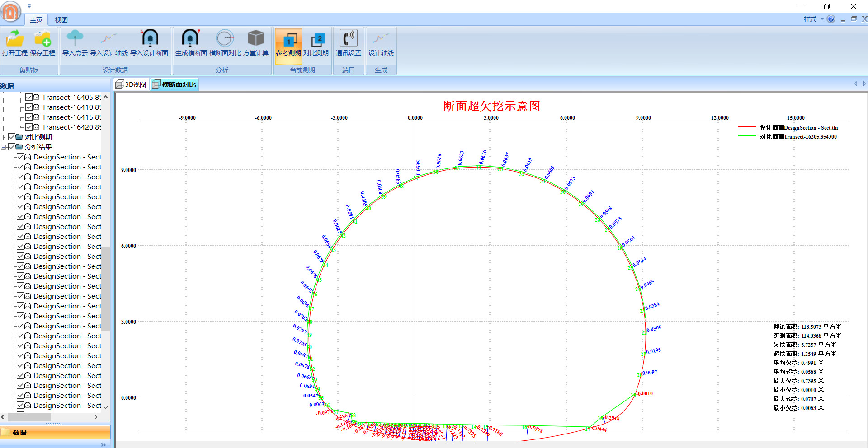This screenshot has height=448, width=868.
Task: Switch to 3D视图 document tab
Action: click(x=131, y=84)
